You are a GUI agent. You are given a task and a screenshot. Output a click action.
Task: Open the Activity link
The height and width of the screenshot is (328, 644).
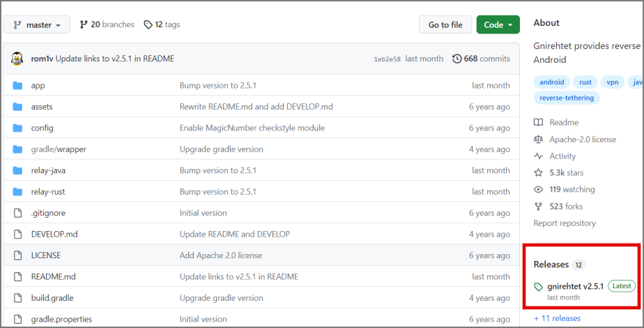562,156
